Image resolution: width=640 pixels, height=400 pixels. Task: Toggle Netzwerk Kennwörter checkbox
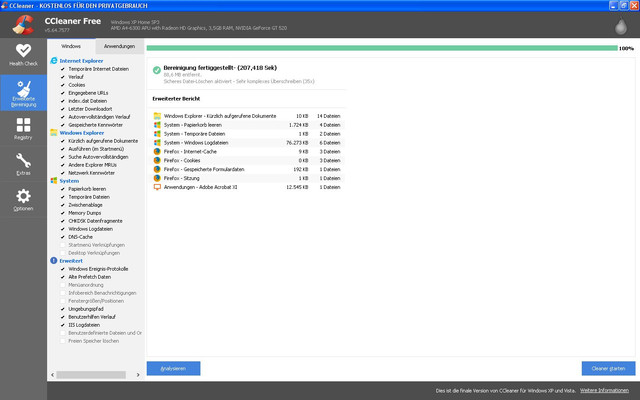point(63,173)
